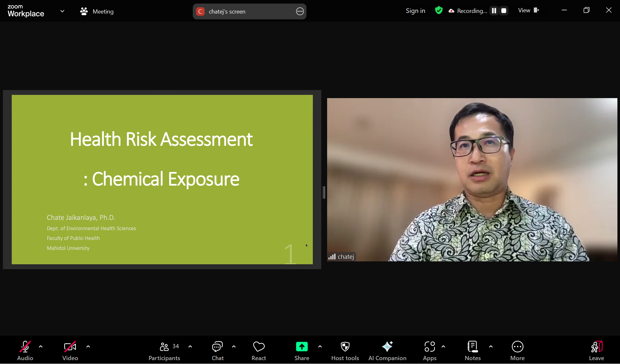This screenshot has height=364, width=620.
Task: Click the divider handle between slide and video
Action: point(324,192)
